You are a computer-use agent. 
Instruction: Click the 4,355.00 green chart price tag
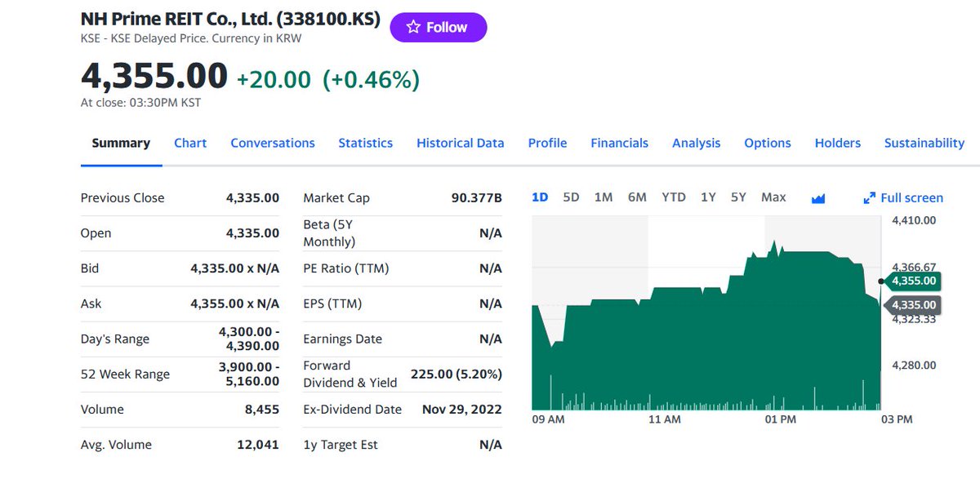(x=913, y=281)
